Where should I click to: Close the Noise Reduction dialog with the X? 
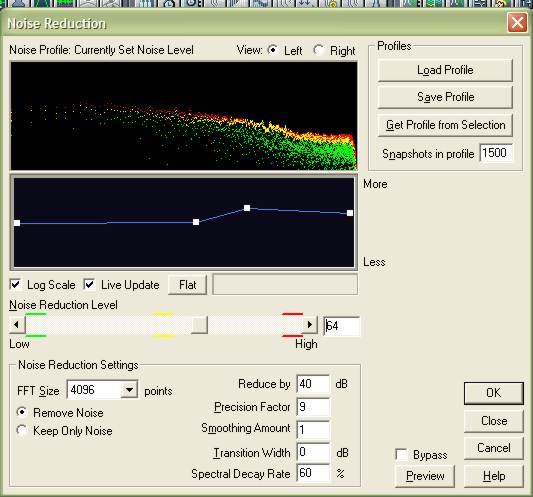[x=517, y=23]
